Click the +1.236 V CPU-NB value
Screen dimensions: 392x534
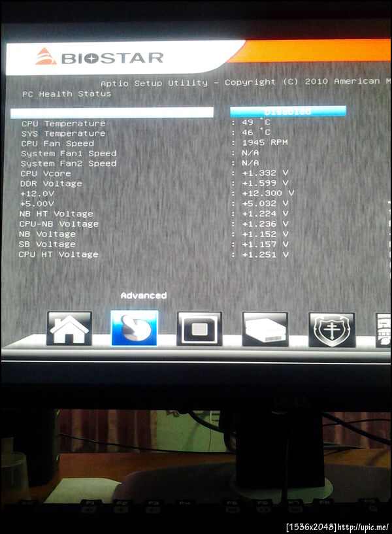pyautogui.click(x=265, y=224)
